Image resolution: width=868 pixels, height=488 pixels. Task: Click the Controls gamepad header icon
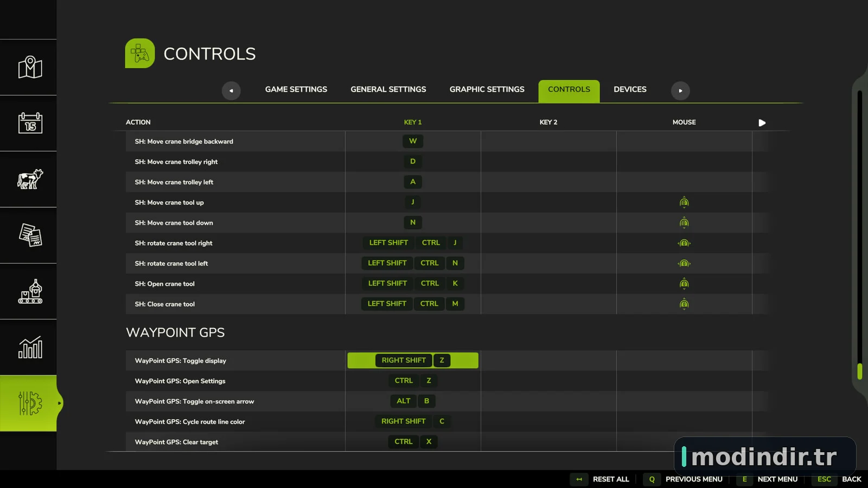[x=140, y=53]
